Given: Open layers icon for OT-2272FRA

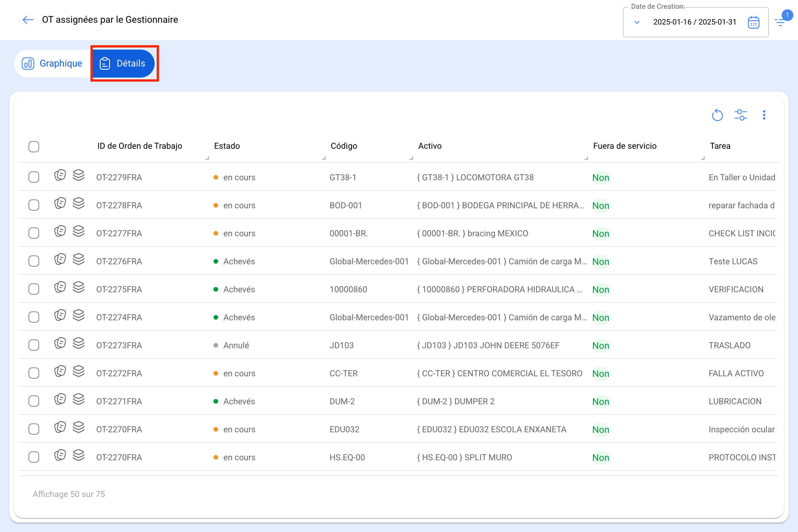Looking at the screenshot, I should (x=79, y=371).
